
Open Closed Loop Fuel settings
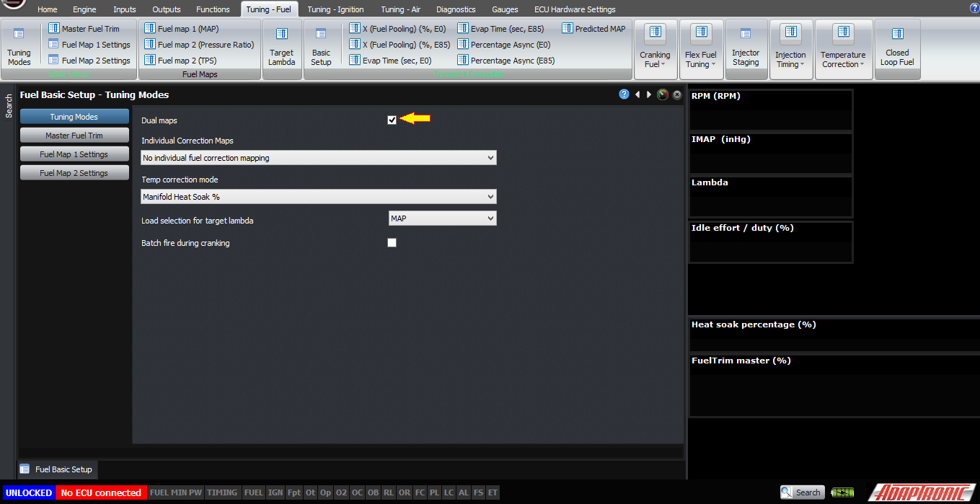pyautogui.click(x=897, y=48)
